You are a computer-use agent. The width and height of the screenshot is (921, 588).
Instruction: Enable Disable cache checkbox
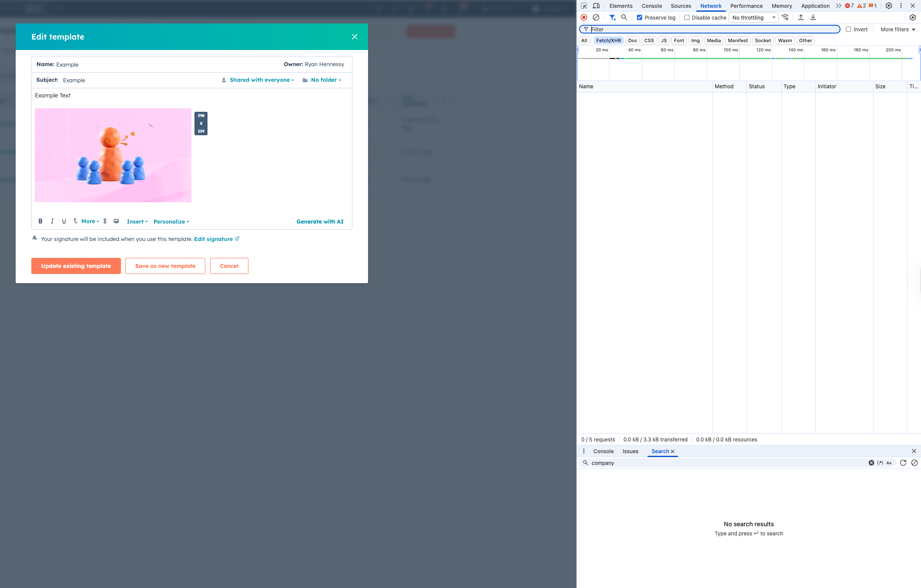pyautogui.click(x=687, y=17)
